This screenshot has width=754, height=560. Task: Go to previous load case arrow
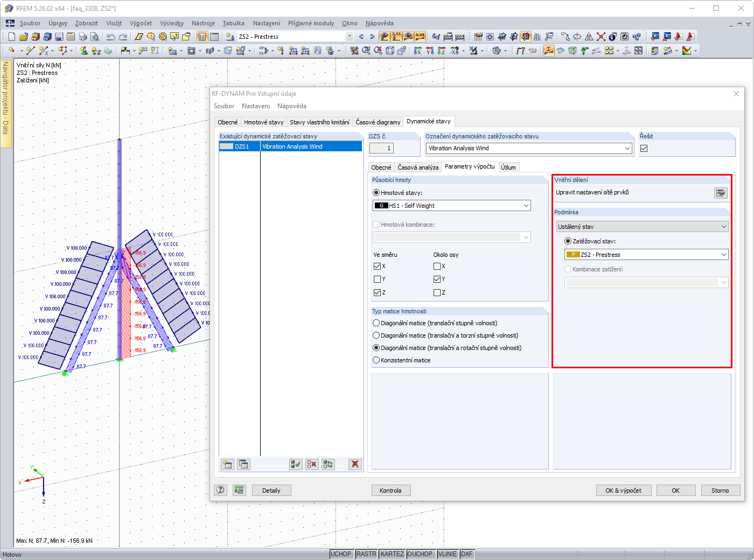(361, 37)
